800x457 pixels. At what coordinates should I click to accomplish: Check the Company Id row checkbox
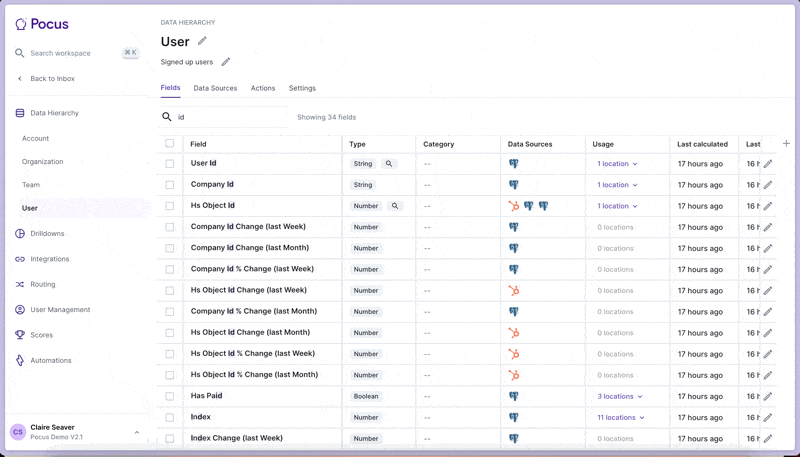click(x=170, y=185)
